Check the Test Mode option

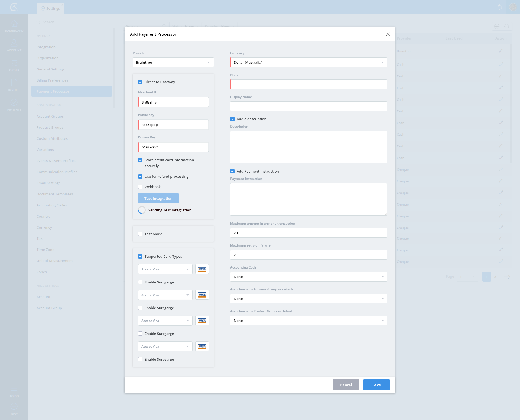140,234
